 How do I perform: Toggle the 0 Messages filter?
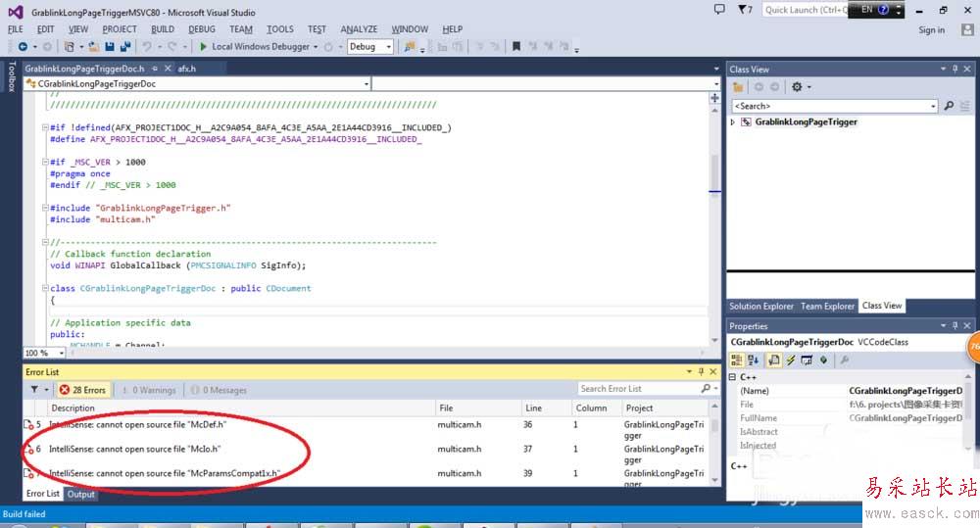[219, 390]
